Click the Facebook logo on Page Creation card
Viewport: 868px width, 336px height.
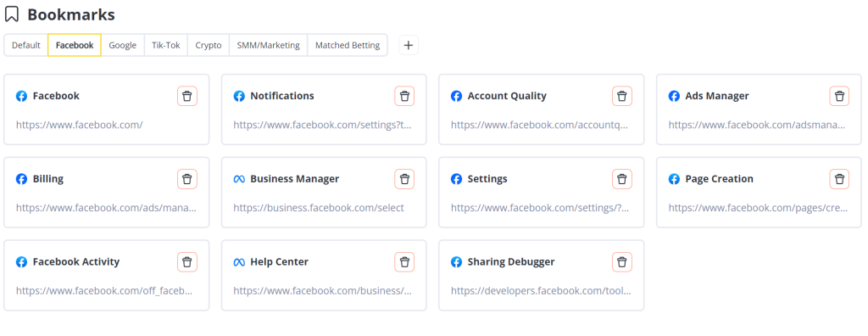tap(674, 179)
